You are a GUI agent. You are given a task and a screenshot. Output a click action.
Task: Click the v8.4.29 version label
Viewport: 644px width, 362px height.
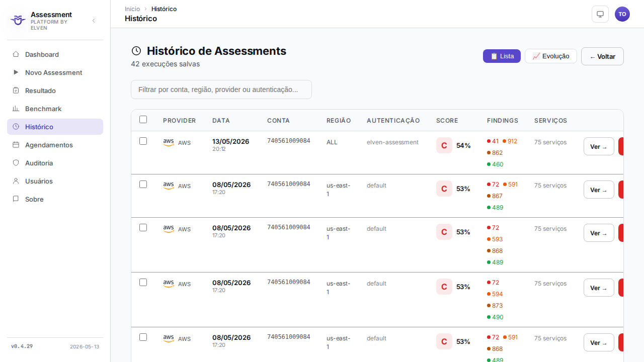click(x=22, y=346)
